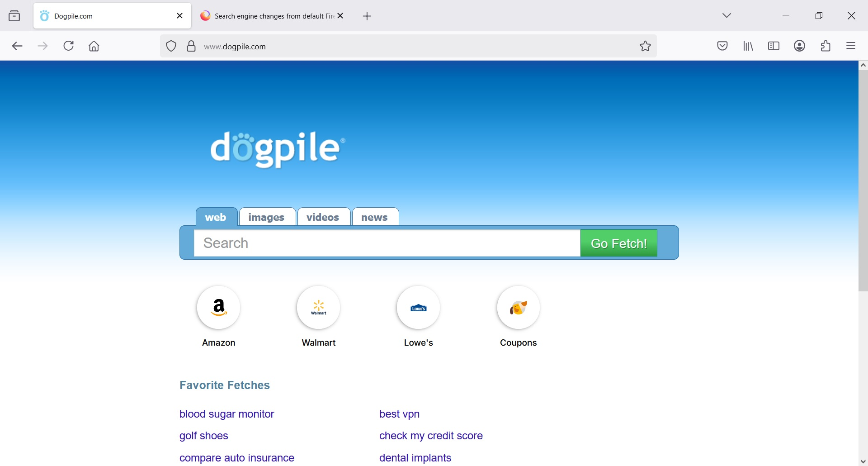Click scrollbar down arrow
The image size is (868, 466).
(x=863, y=461)
